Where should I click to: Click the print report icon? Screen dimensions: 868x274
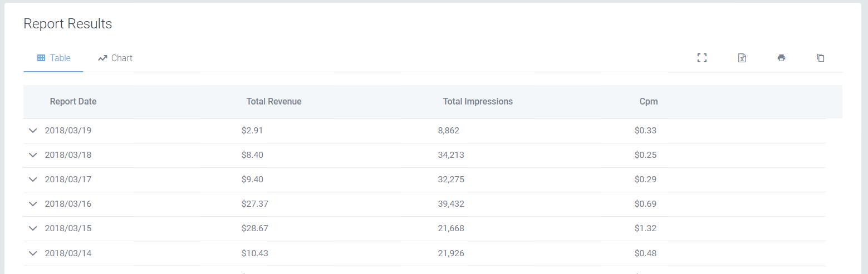pos(781,58)
